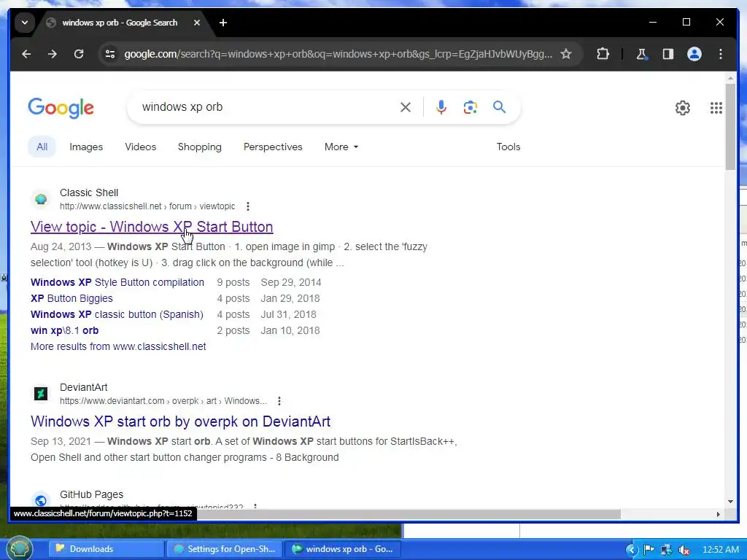Open the XP Button Biggies link
747x560 pixels.
tap(72, 298)
